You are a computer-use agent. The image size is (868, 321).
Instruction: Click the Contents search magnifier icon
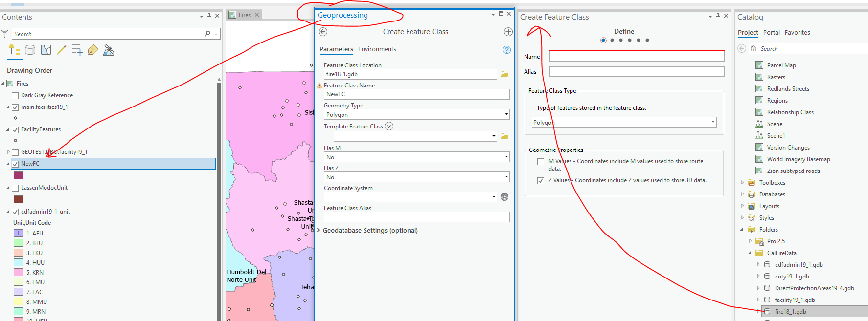[x=207, y=34]
